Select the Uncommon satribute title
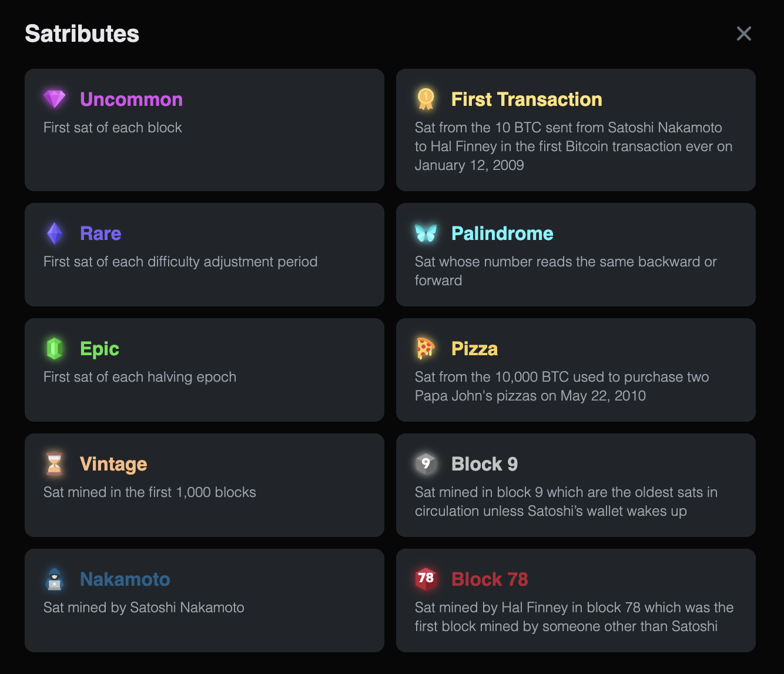The width and height of the screenshot is (784, 674). coord(131,99)
